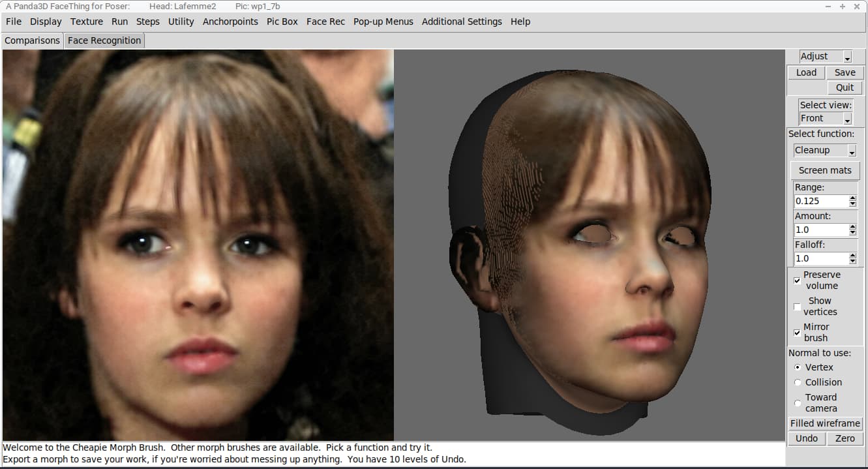868x469 pixels.
Task: Select the Collision normal option
Action: pos(798,382)
